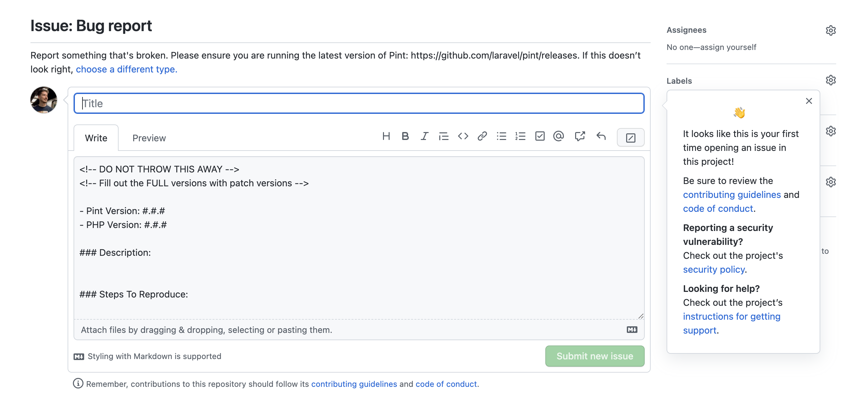This screenshot has width=868, height=411.
Task: Add a task list checkbox item
Action: (539, 136)
